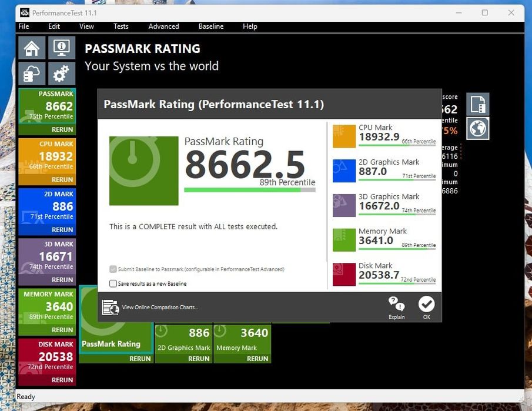Click the Disk Mark 20538.7 value
Viewport: 532px width, 411px height.
point(379,275)
